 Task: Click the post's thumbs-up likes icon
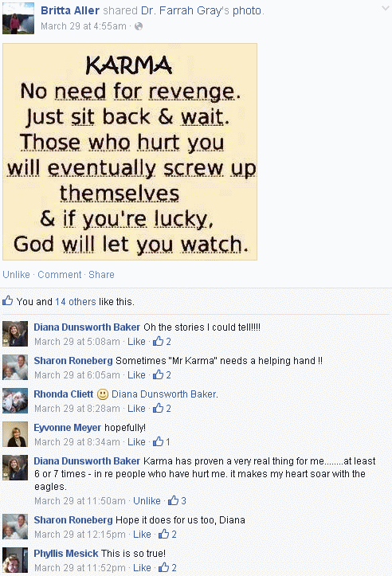(8, 301)
